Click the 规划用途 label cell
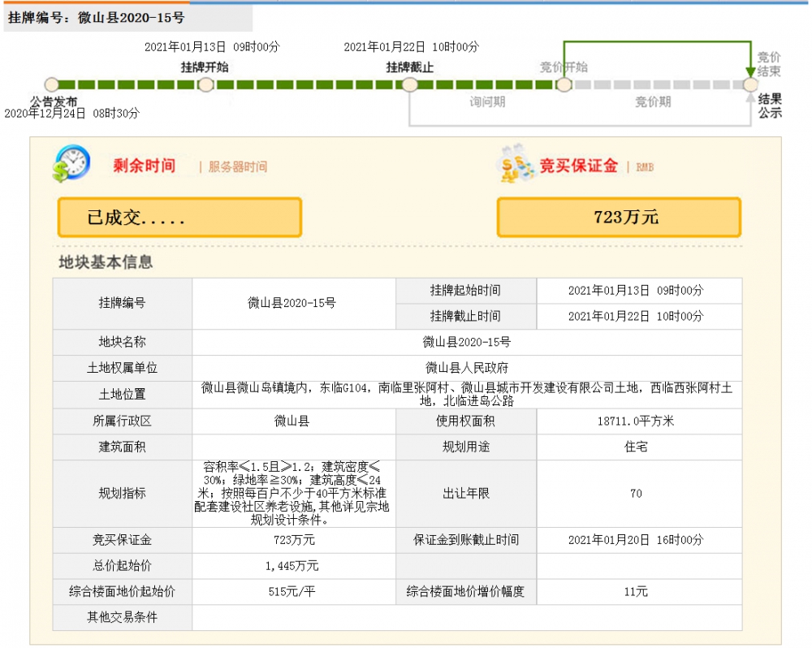 (x=466, y=447)
